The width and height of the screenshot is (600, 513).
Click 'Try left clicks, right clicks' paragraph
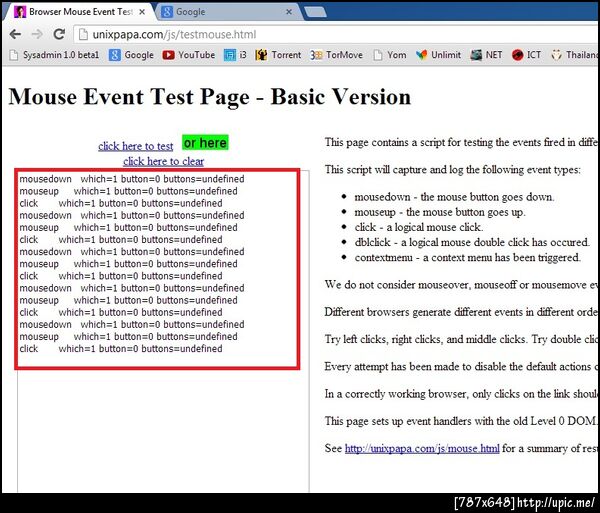(x=461, y=339)
